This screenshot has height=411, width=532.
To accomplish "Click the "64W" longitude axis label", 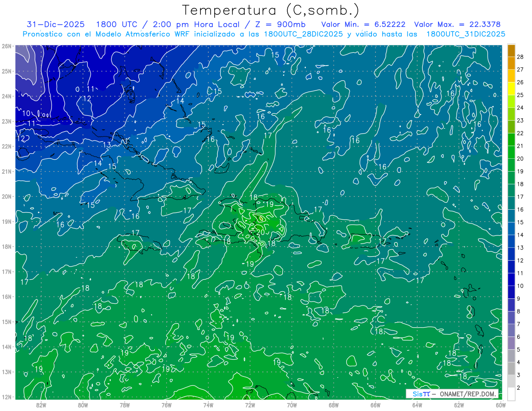I will (417, 404).
